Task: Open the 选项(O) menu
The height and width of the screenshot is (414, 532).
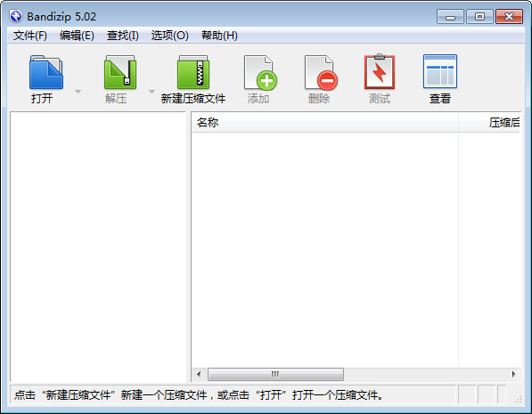Action: 169,36
